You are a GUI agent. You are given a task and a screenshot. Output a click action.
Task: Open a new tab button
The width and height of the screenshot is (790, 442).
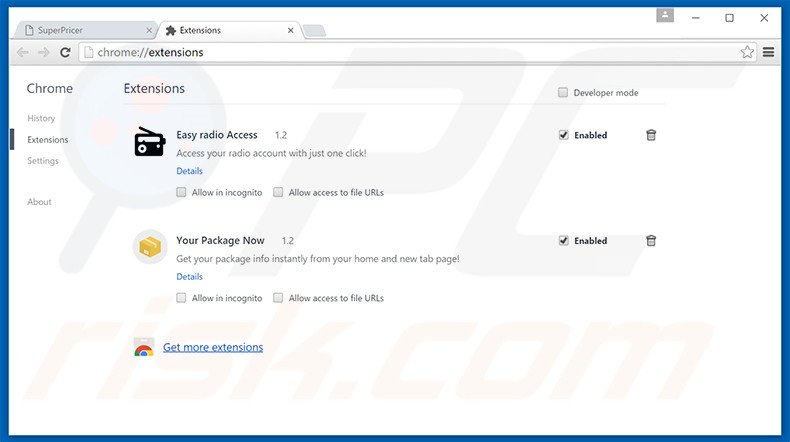pos(314,31)
